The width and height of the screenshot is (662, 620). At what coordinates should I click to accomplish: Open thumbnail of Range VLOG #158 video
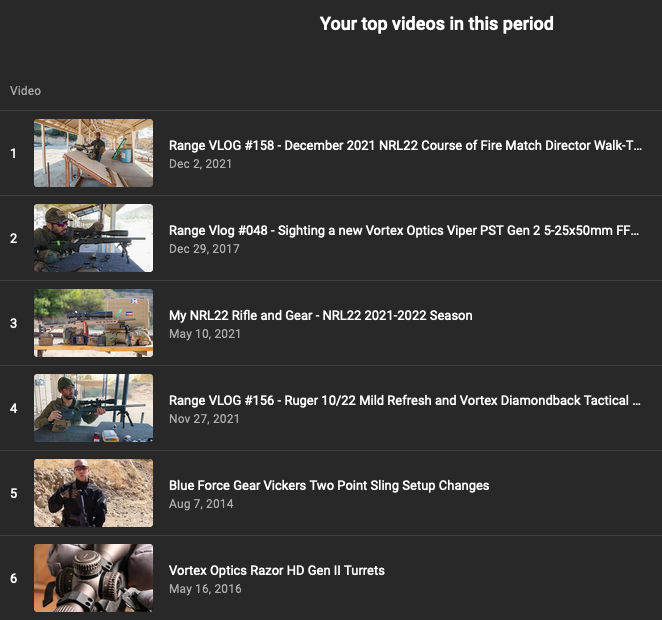[93, 153]
